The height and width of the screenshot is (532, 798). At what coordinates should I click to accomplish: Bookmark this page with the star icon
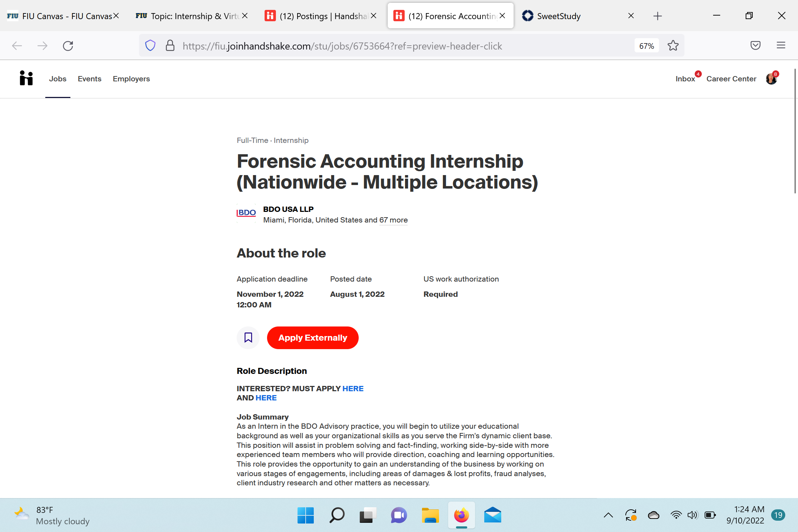[x=673, y=46]
